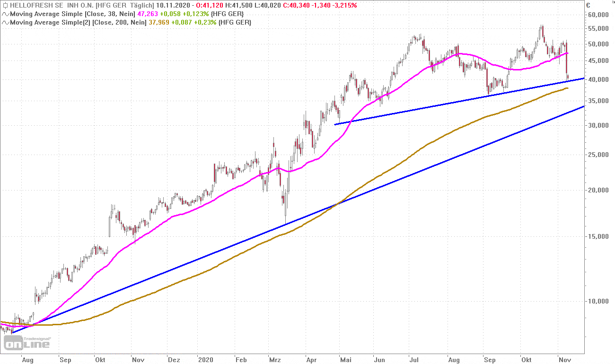Click the 40,000 price axis label
This screenshot has width=615, height=364.
pos(599,80)
